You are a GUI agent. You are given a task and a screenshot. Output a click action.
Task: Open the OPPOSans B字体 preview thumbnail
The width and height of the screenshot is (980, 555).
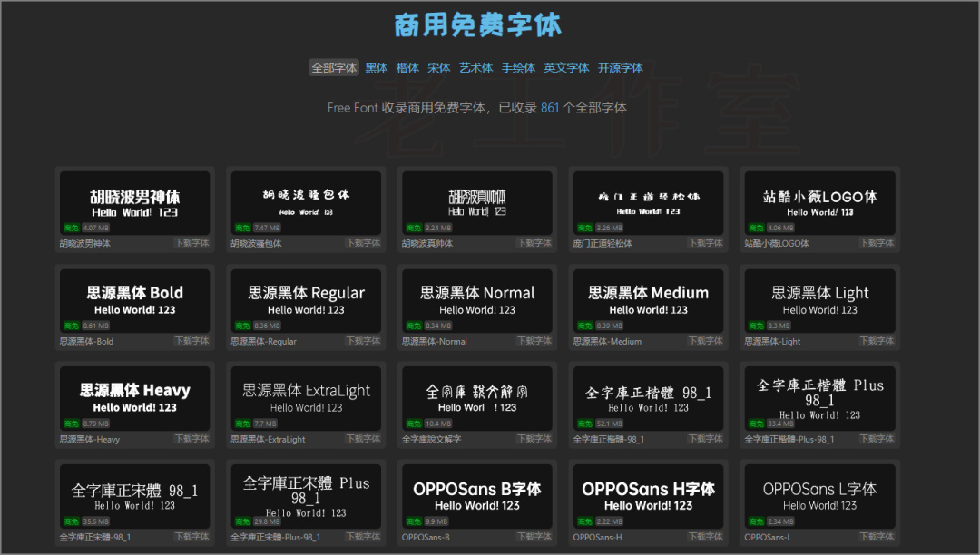(x=477, y=496)
